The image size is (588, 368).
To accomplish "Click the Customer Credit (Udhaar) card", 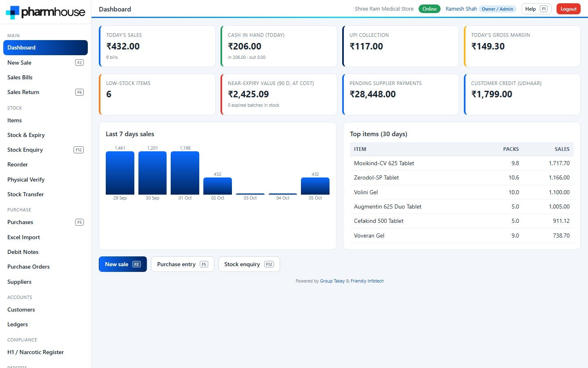I will [x=522, y=94].
